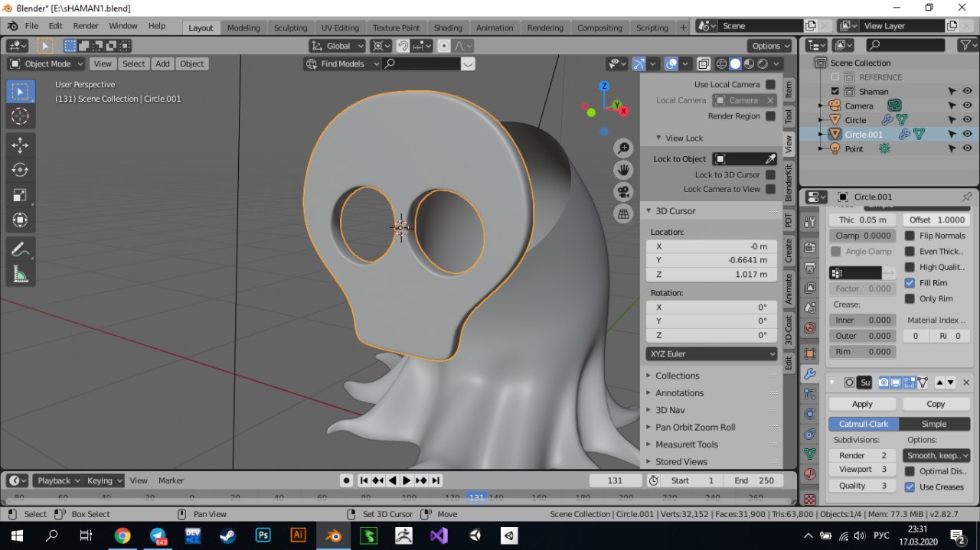Click Apply on the subdivision modifier
The width and height of the screenshot is (980, 550).
click(x=862, y=404)
